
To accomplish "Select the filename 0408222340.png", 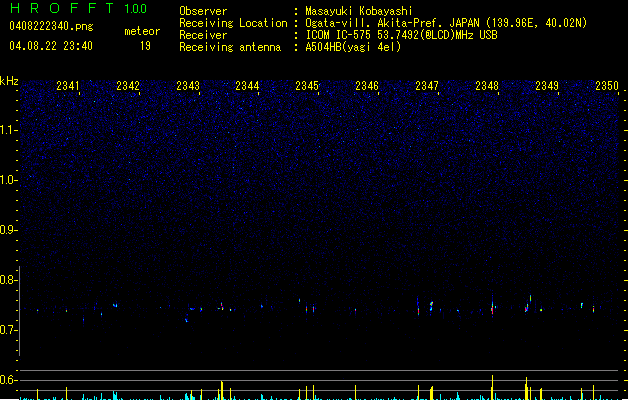I will (x=51, y=26).
